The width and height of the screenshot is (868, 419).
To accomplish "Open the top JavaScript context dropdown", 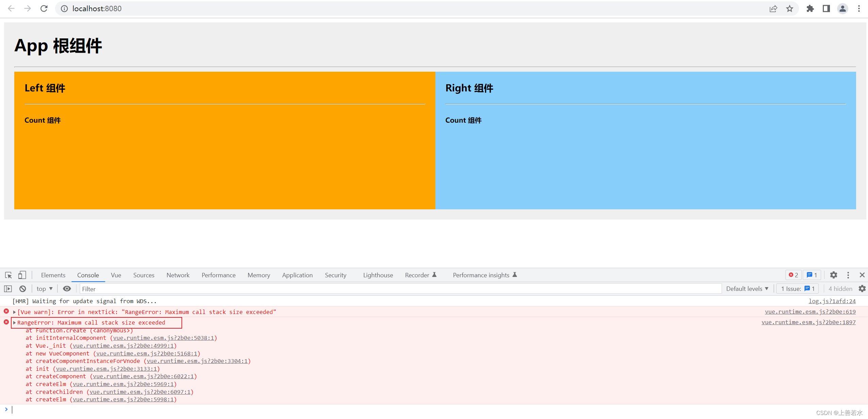I will coord(45,289).
